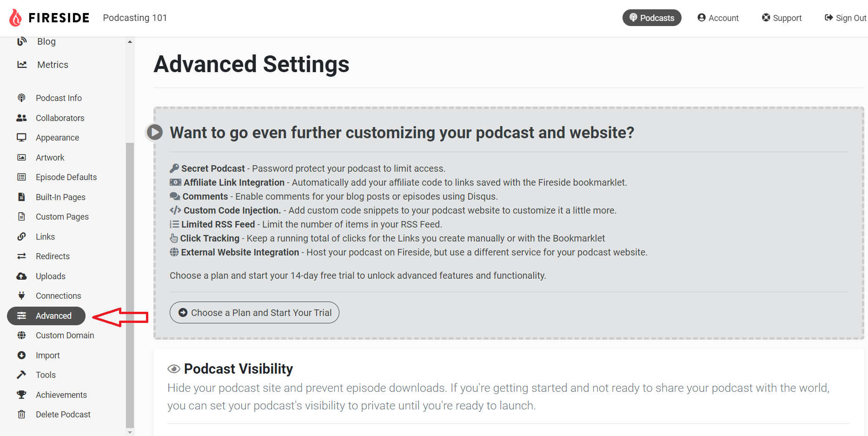Open the Account menu item

[x=718, y=18]
